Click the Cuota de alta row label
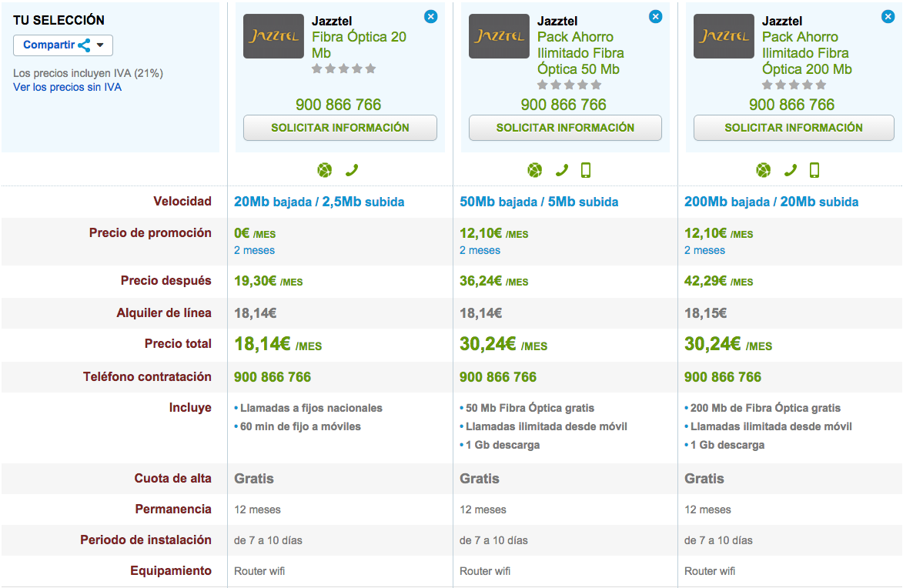The image size is (903, 588). click(x=172, y=479)
